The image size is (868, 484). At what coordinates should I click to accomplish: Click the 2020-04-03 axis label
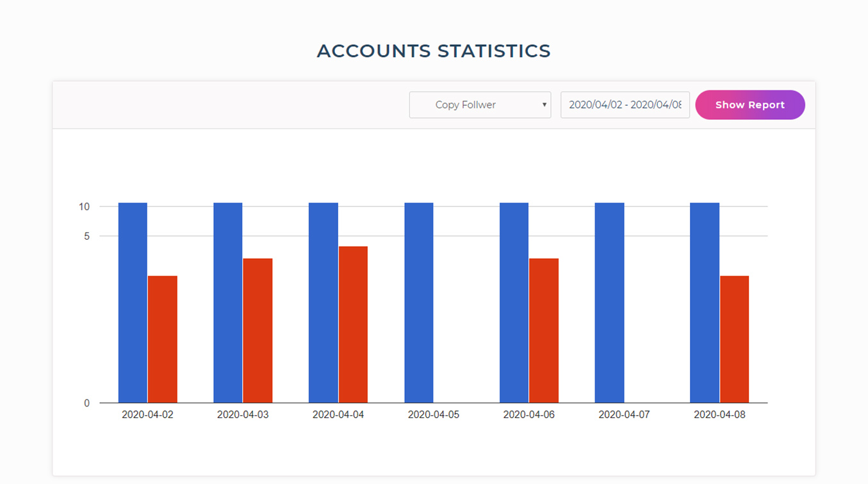click(x=242, y=414)
